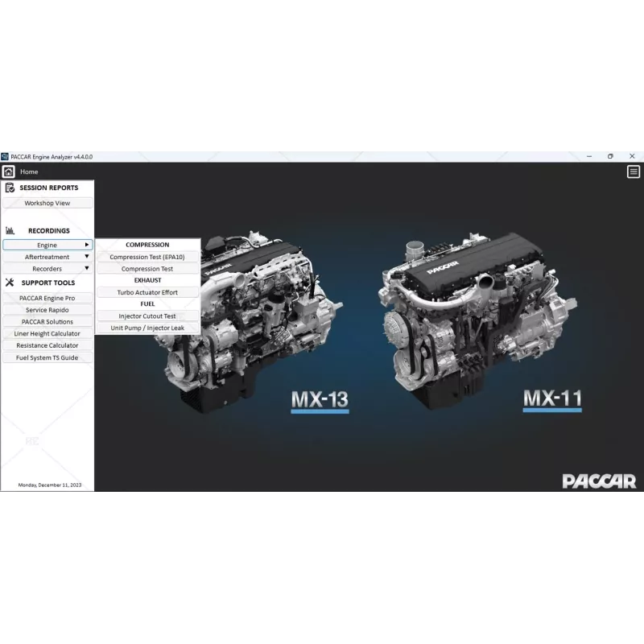Choose Compression Test (EPA10) from the menu

(147, 256)
